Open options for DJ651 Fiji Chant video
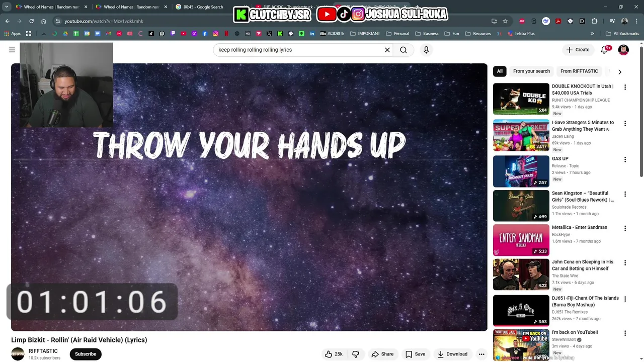 [625, 299]
